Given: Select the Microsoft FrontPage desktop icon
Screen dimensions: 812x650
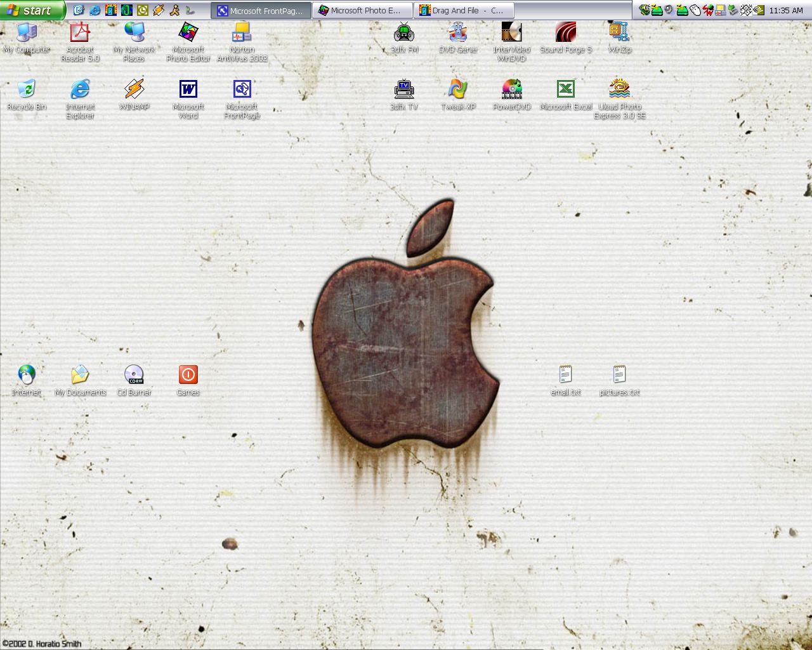Looking at the screenshot, I should [x=242, y=99].
